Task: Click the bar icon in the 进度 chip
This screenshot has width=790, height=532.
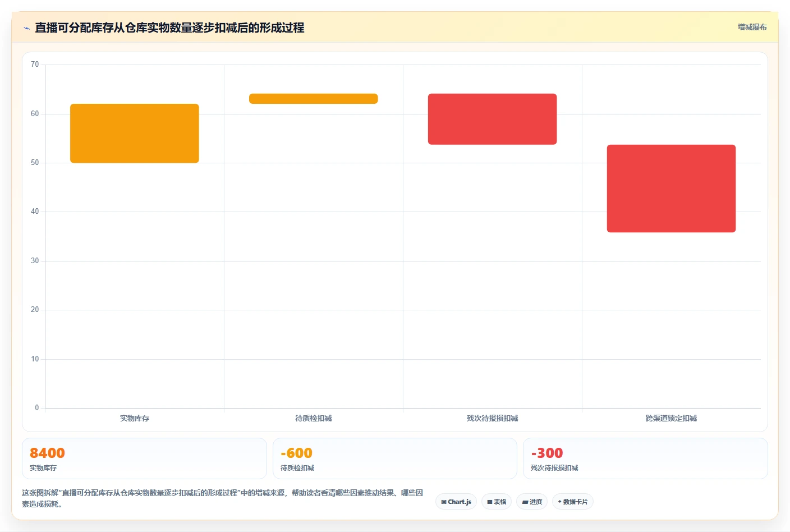Action: click(525, 502)
